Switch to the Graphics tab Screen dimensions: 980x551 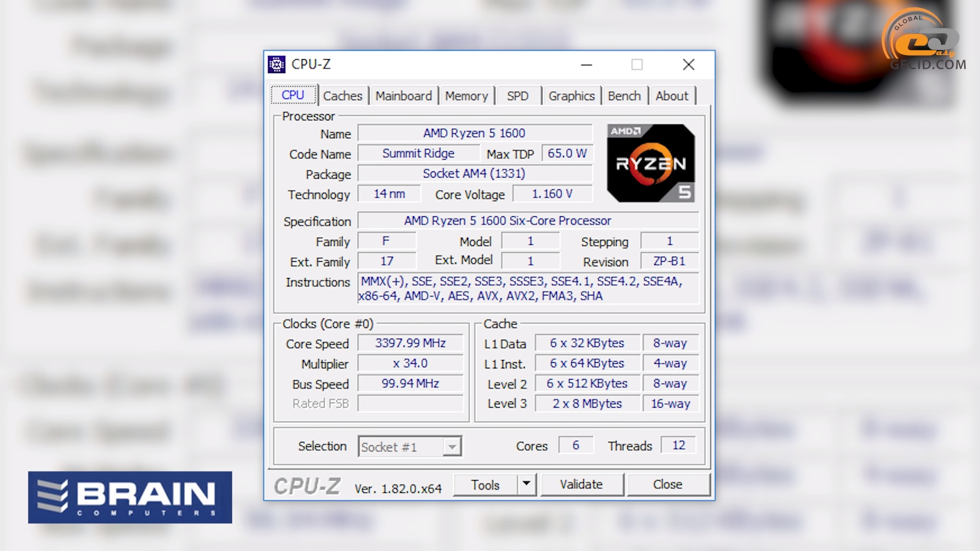572,96
